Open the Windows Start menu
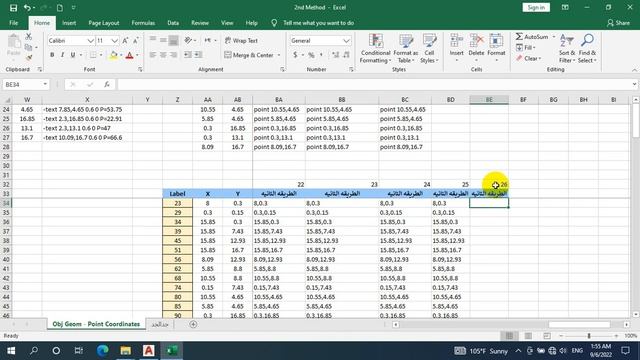 coord(11,351)
